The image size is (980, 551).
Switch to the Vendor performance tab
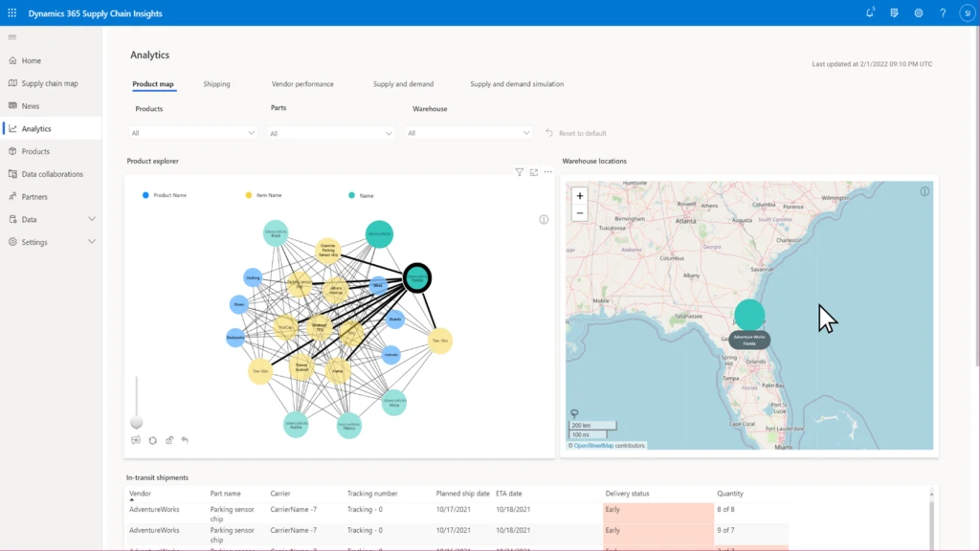304,84
